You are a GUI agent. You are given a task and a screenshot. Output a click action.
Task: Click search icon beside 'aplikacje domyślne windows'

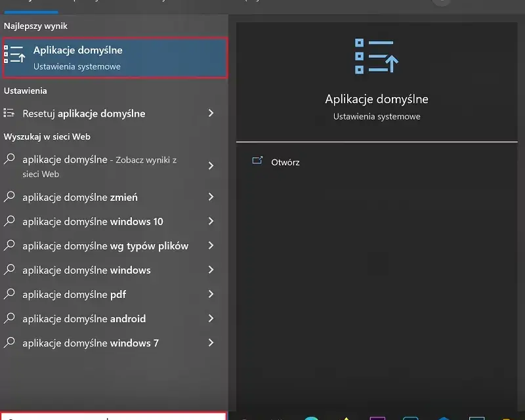point(9,270)
